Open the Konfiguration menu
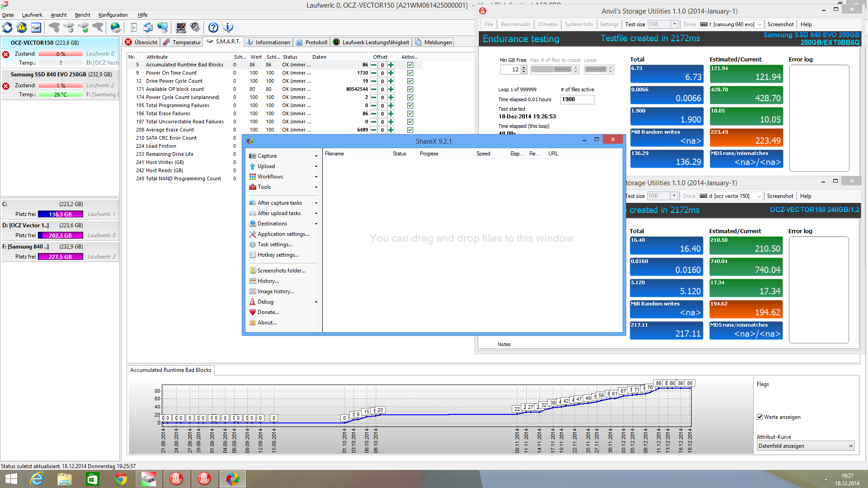Screen dimensions: 868x488 (113, 15)
